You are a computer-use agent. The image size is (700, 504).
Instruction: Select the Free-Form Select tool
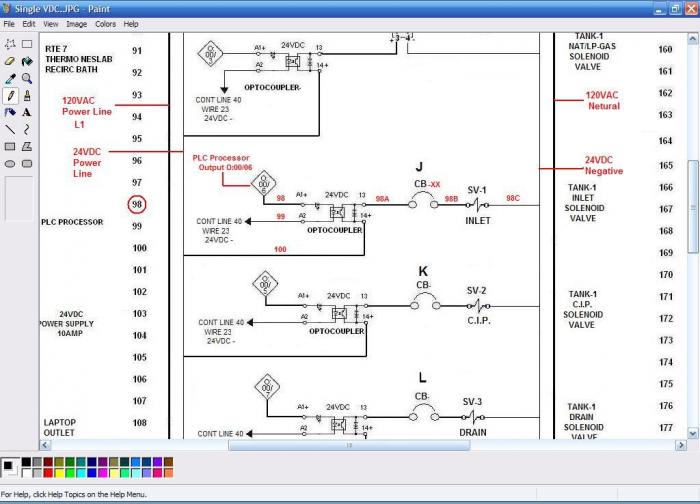click(x=10, y=44)
